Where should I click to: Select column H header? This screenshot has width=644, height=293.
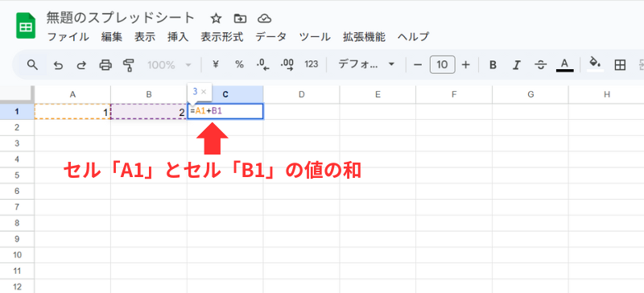click(607, 94)
